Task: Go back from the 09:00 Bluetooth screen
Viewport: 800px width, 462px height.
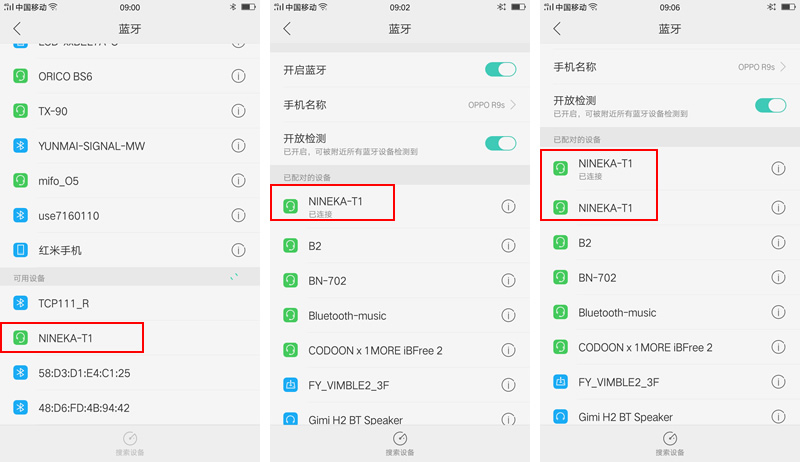Action: tap(17, 29)
